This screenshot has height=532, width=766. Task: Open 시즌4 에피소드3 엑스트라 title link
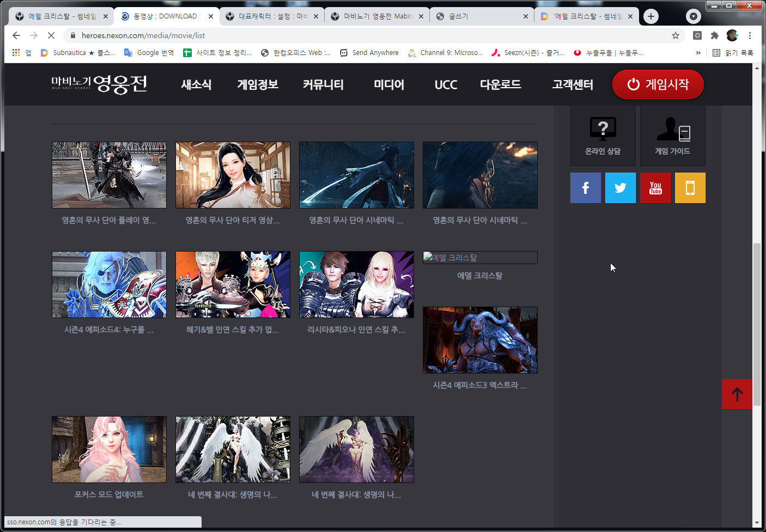coord(480,386)
